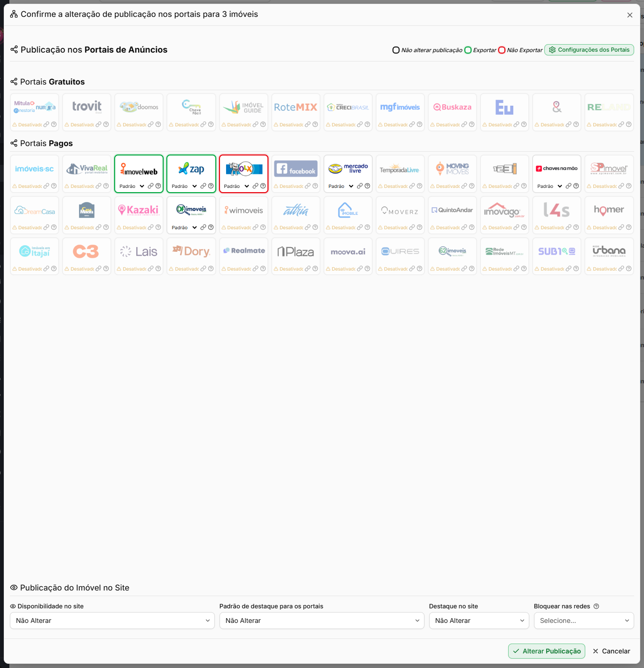Open Padrão dropdown on chaves na mão card
The width and height of the screenshot is (644, 668).
point(550,186)
